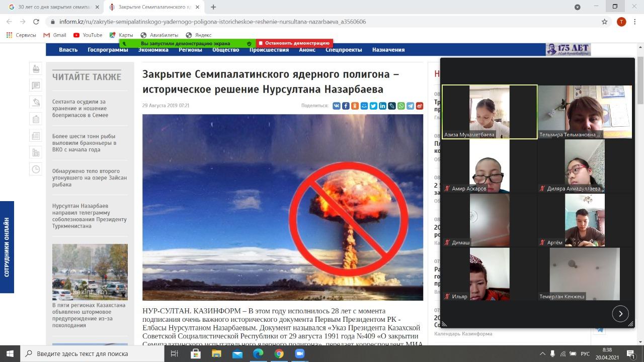Share article via VK icon
This screenshot has height=362, width=644.
point(337,106)
